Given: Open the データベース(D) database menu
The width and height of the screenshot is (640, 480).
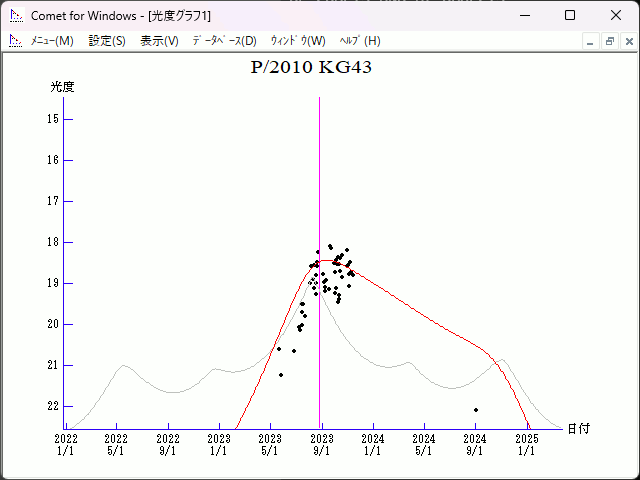Looking at the screenshot, I should [224, 41].
